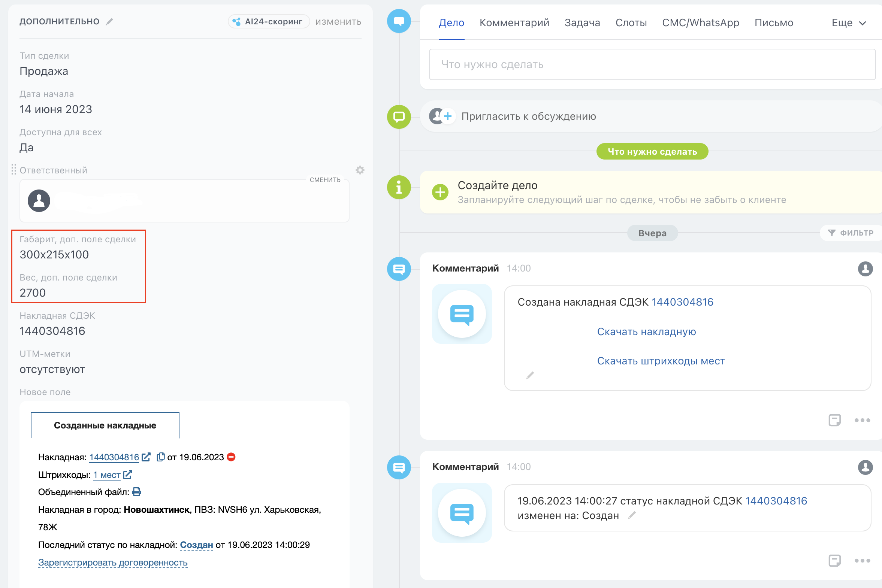The width and height of the screenshot is (882, 588).
Task: Click the AI24-скоринг button
Action: (269, 21)
